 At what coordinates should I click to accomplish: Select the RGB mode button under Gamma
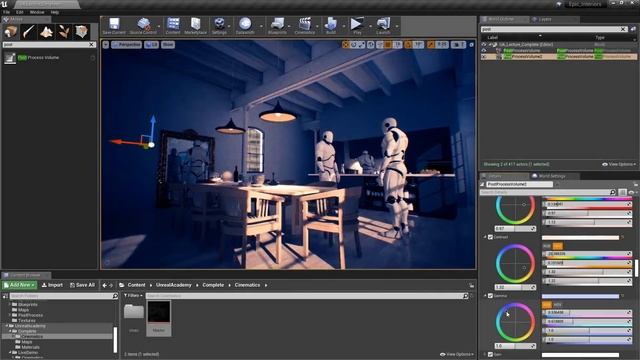point(547,304)
